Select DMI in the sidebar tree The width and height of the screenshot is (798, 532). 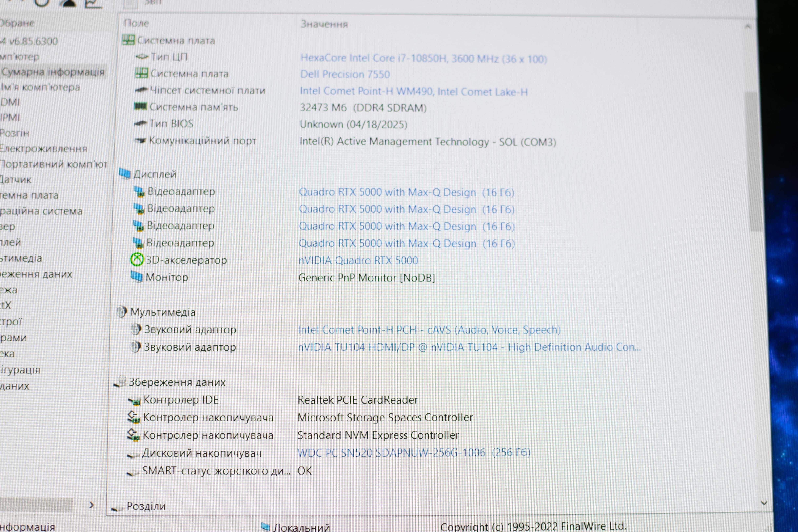pyautogui.click(x=10, y=102)
